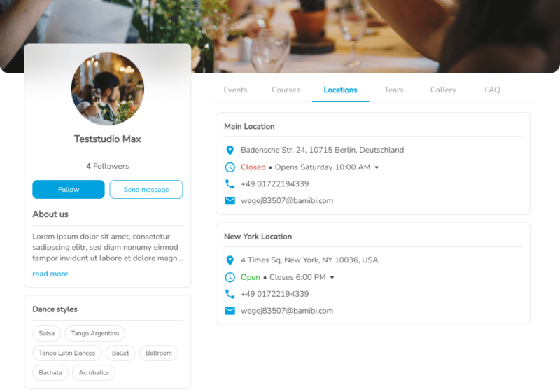
Task: Switch to the Events tab
Action: pos(235,90)
